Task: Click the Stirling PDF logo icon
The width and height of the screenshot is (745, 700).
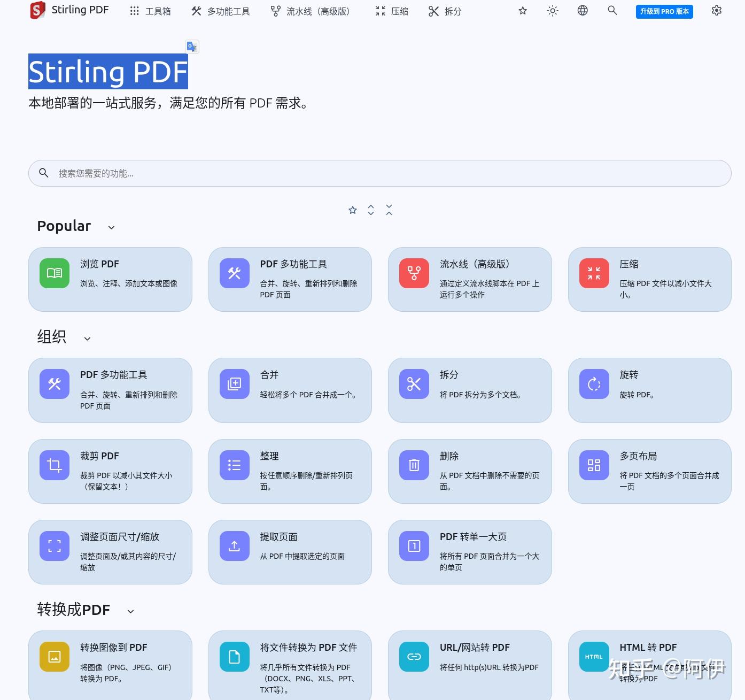Action: (38, 10)
